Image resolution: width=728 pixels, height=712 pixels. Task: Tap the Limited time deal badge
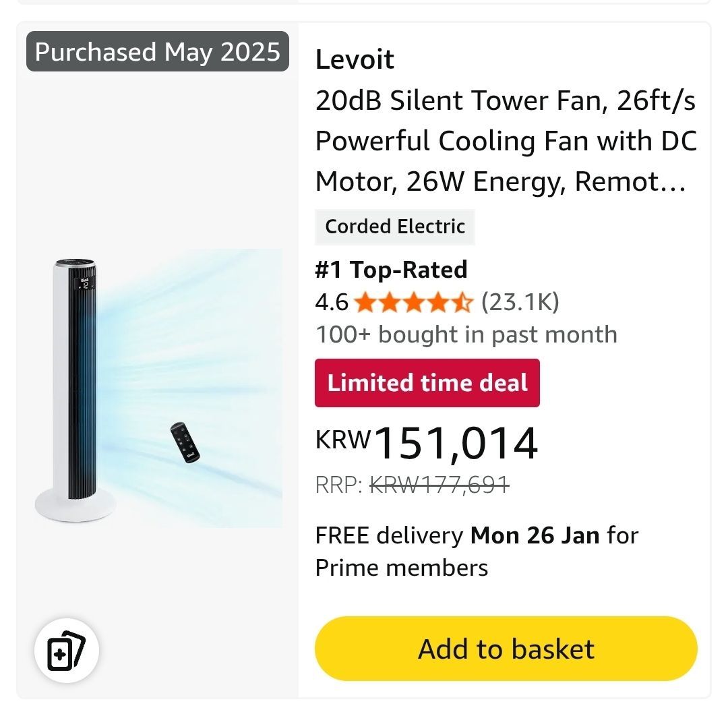tap(427, 383)
